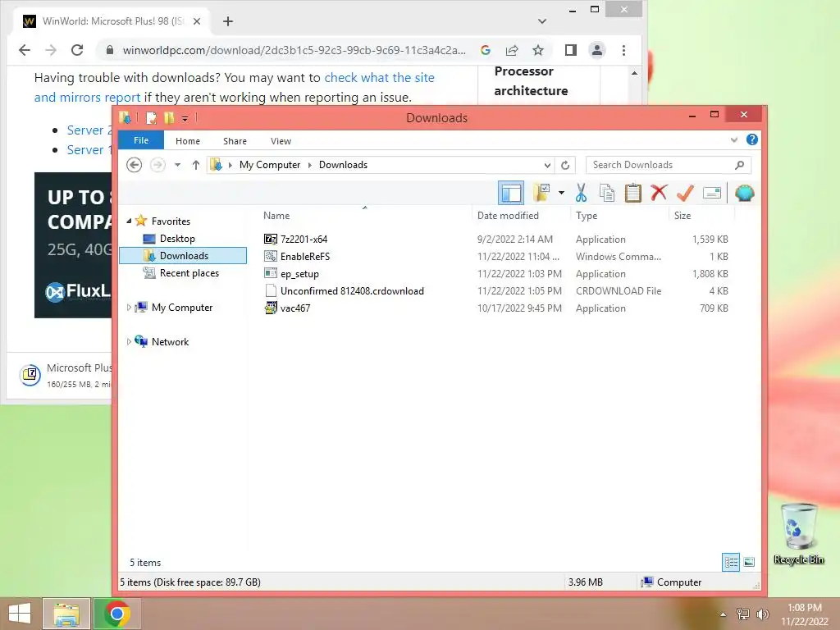The image size is (840, 630).
Task: Open the folder options dropdown arrow
Action: 561,193
